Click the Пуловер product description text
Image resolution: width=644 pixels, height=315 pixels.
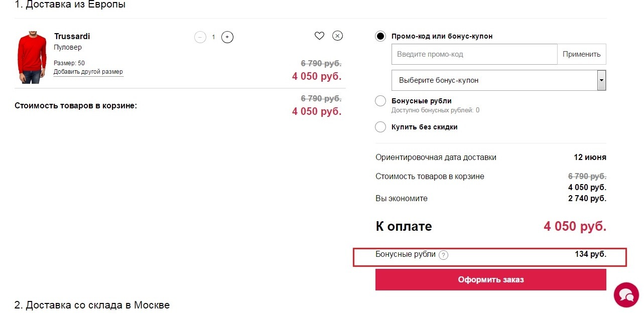click(68, 48)
